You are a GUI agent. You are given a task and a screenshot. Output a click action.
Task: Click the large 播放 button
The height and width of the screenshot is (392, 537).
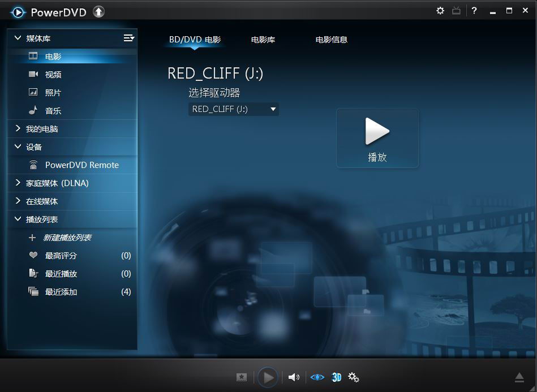377,139
